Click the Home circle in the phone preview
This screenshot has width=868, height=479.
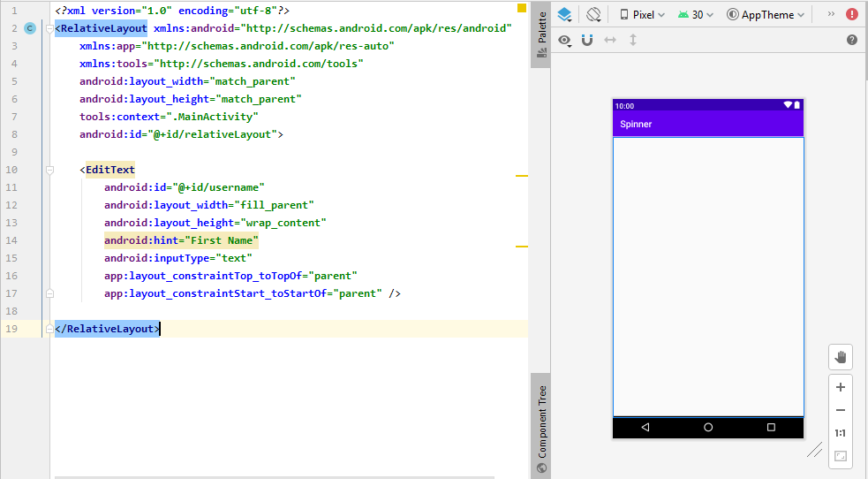click(708, 428)
